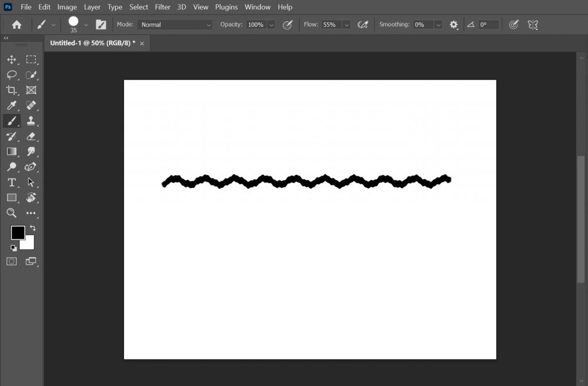Activate the Zoom tool
This screenshot has height=386, width=588.
11,213
